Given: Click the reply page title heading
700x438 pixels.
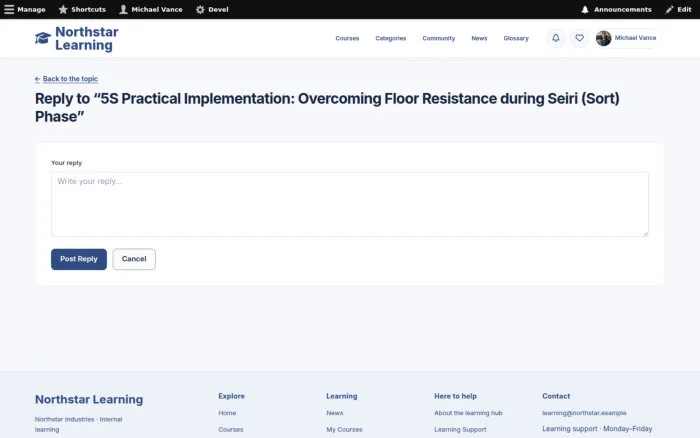Looking at the screenshot, I should point(327,108).
